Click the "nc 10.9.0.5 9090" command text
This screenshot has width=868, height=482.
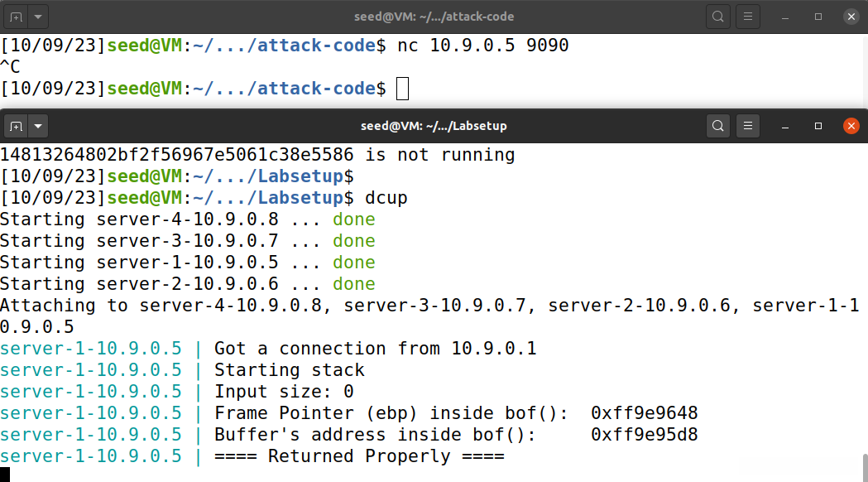pos(483,46)
